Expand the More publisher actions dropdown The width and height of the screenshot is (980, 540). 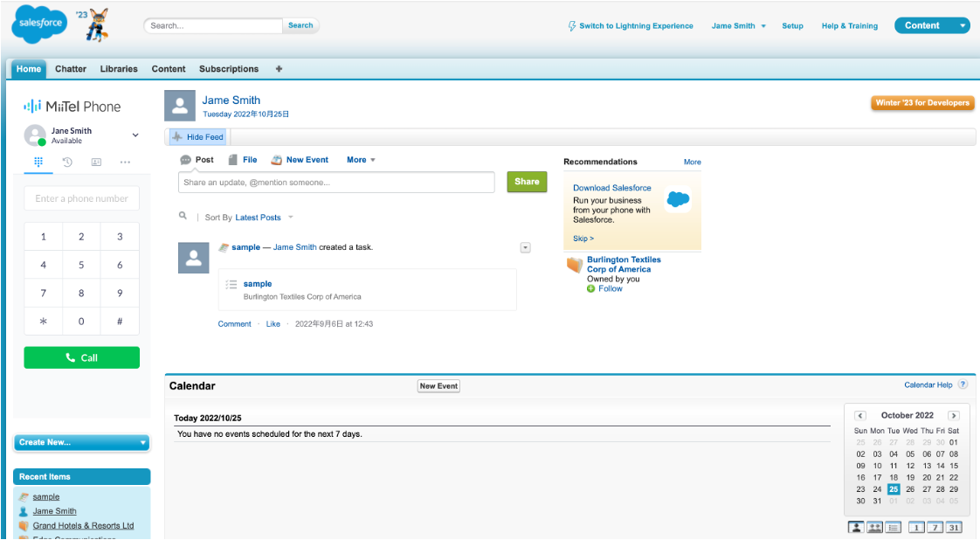pos(362,160)
